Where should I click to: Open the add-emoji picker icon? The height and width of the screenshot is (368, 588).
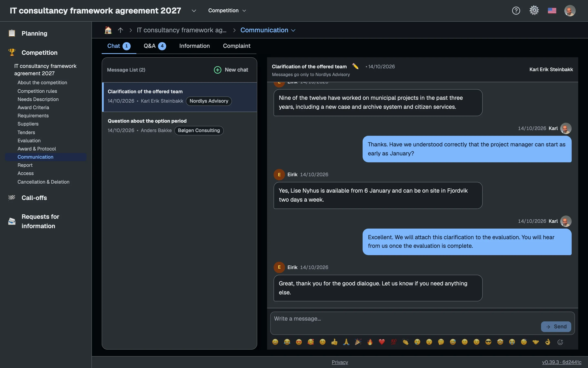pyautogui.click(x=560, y=342)
